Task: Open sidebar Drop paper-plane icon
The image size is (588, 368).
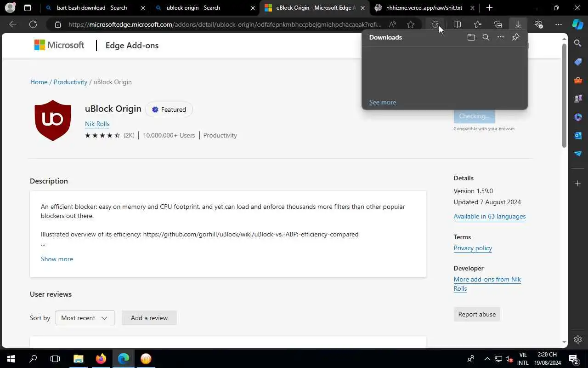Action: tap(578, 154)
